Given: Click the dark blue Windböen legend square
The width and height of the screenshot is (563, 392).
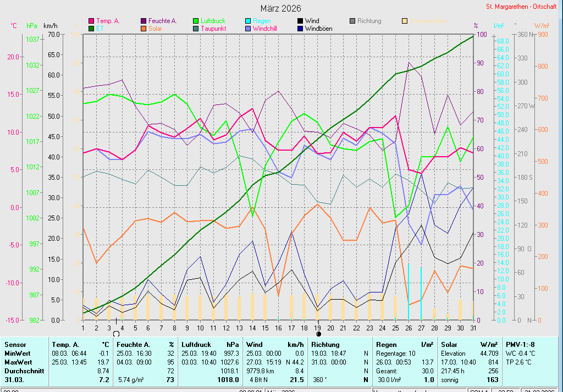Looking at the screenshot, I should pos(300,29).
